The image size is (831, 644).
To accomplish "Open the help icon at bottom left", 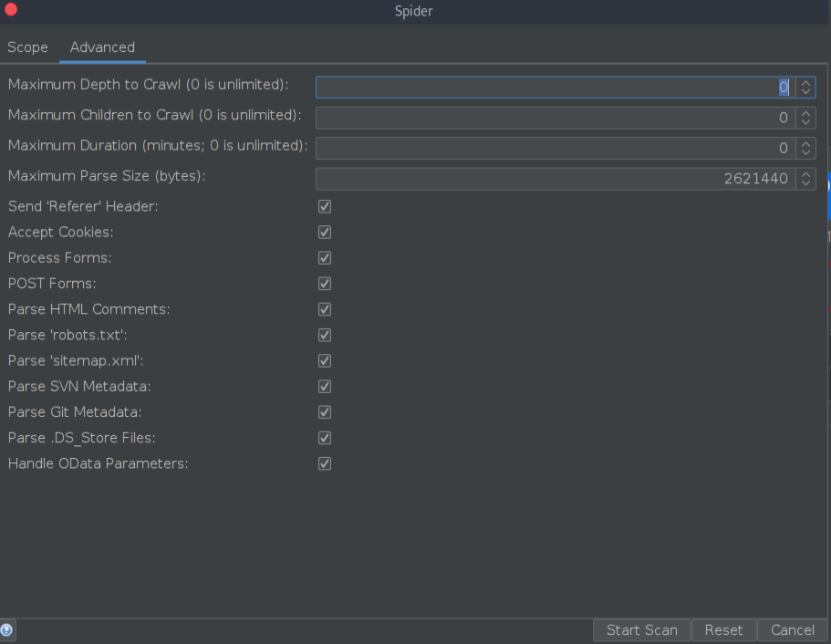I will (7, 630).
